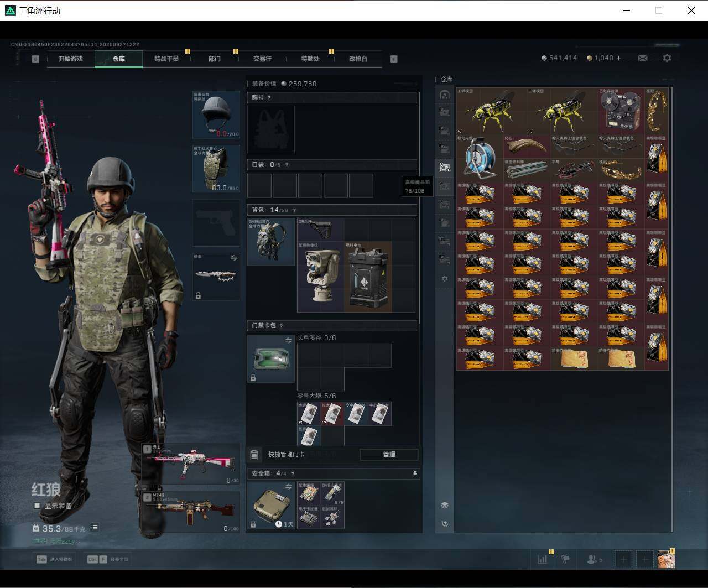Image resolution: width=708 pixels, height=588 pixels.
Task: Click lock icon on key card case
Action: (x=253, y=378)
